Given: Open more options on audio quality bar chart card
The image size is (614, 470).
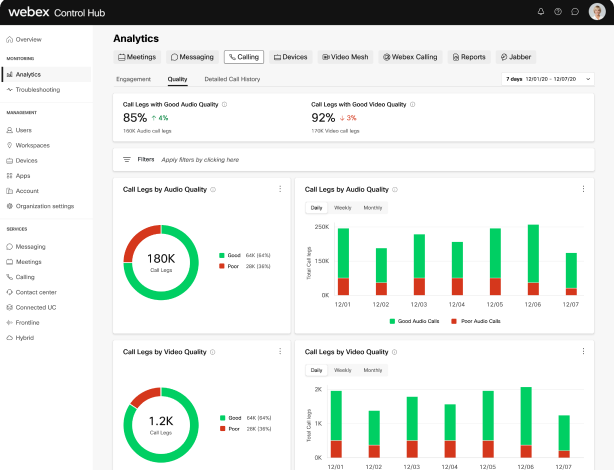Looking at the screenshot, I should (x=583, y=189).
